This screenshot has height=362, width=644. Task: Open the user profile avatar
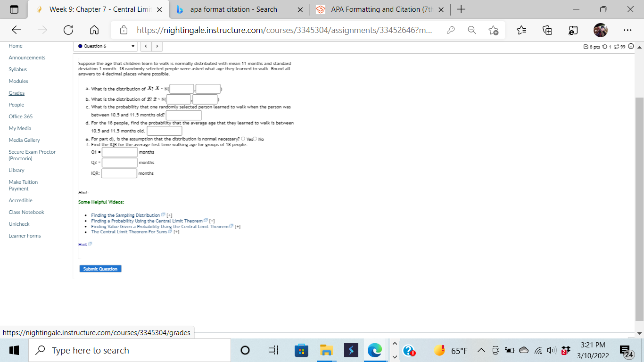tap(601, 30)
